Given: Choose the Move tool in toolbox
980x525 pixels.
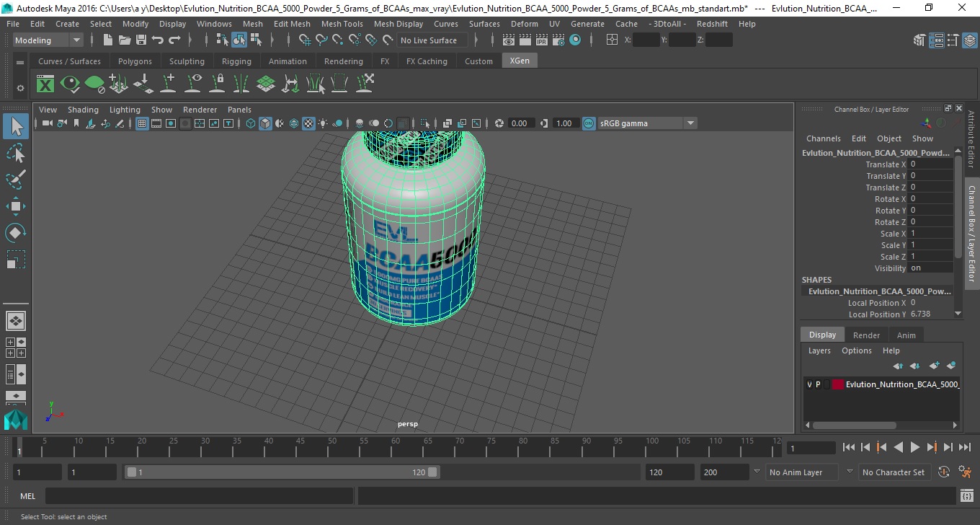Looking at the screenshot, I should (x=16, y=206).
